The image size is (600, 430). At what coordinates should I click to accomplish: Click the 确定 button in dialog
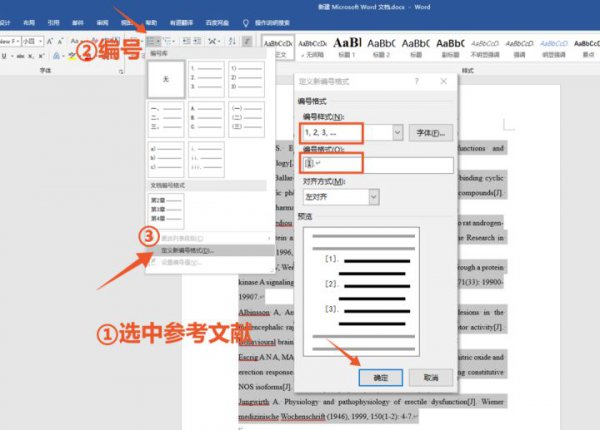pos(380,377)
